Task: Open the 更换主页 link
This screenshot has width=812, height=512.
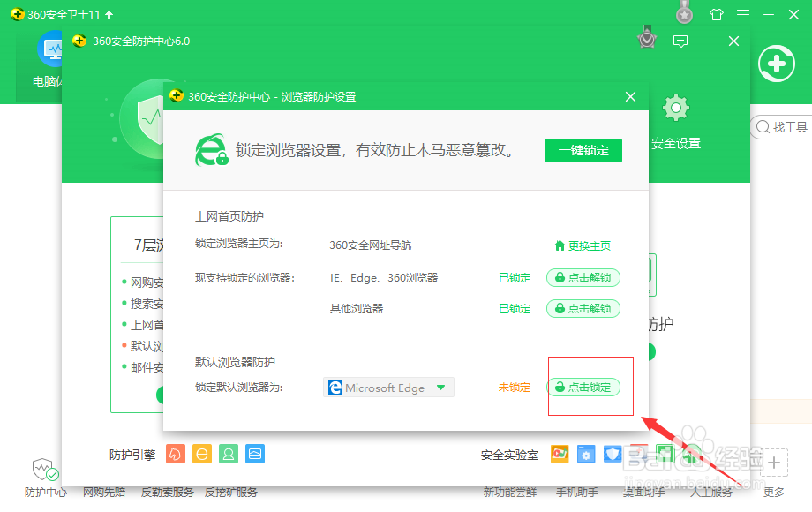Action: [583, 246]
